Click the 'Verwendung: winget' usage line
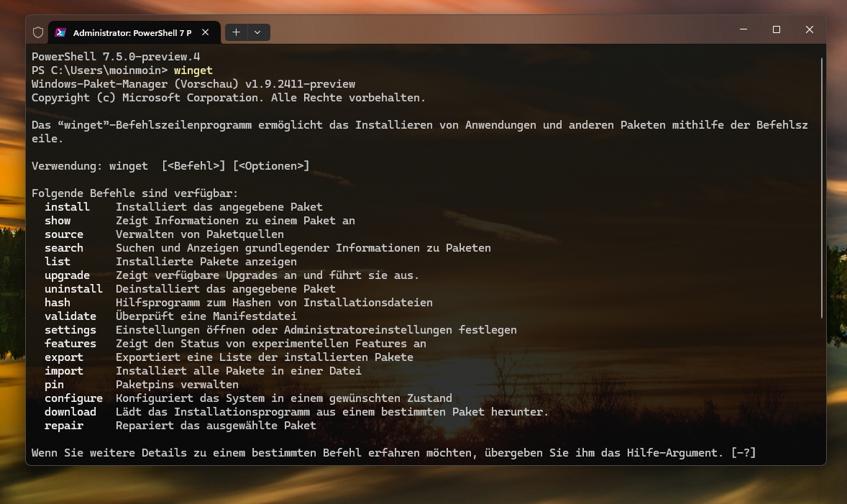 click(170, 166)
